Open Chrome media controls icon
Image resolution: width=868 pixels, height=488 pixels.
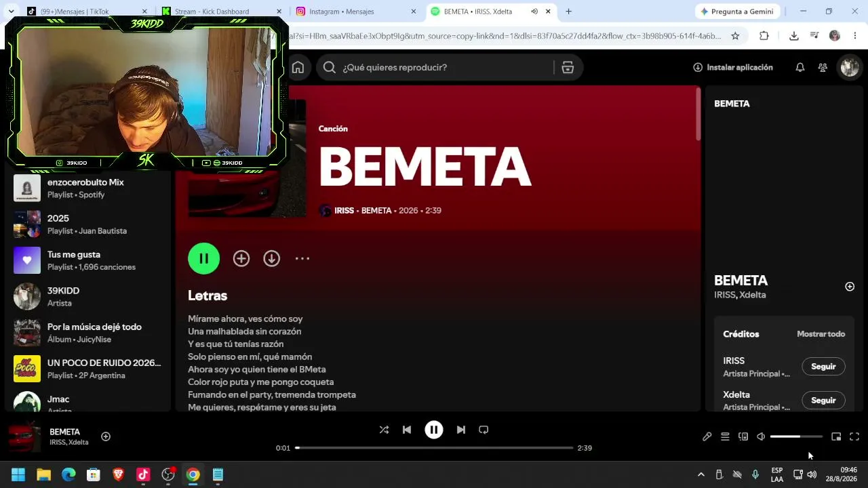(x=814, y=36)
